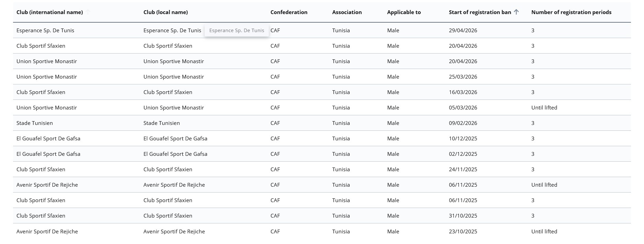
Task: Click Until lifted in the 06/11/2025 Avenir row
Action: [544, 185]
